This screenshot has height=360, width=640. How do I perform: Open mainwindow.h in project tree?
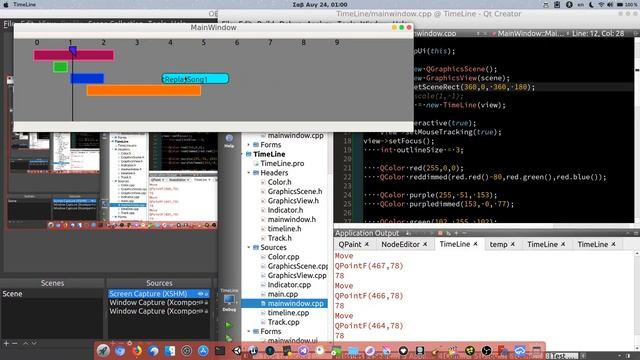291,220
